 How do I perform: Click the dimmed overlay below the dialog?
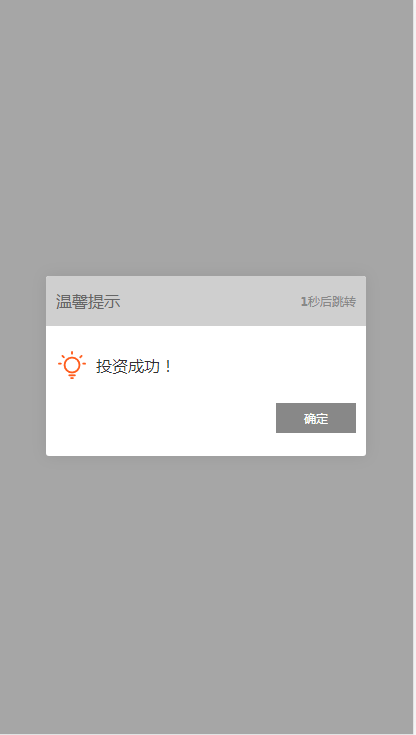point(206,591)
